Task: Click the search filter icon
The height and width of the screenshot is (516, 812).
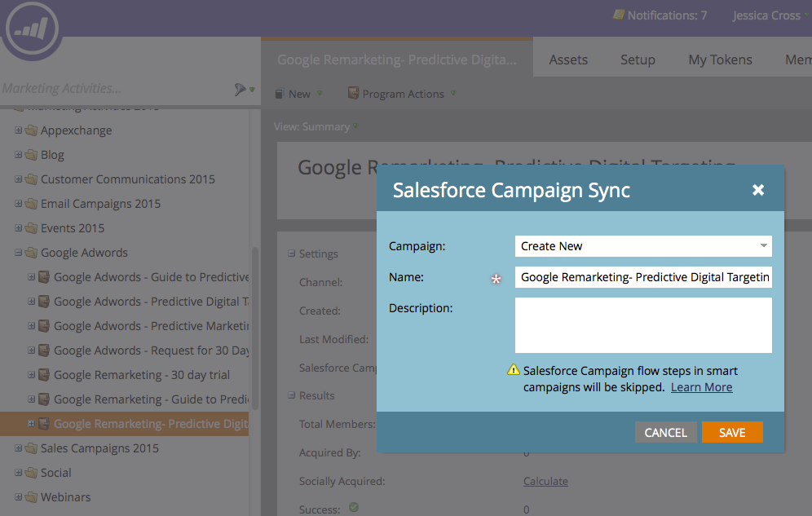Action: click(241, 89)
